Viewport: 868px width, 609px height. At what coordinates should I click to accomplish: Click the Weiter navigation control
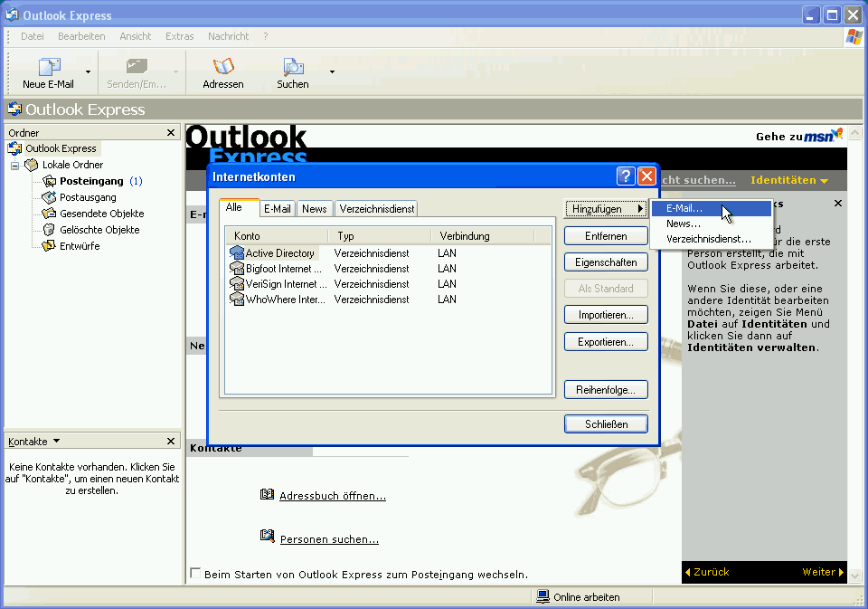pyautogui.click(x=819, y=572)
